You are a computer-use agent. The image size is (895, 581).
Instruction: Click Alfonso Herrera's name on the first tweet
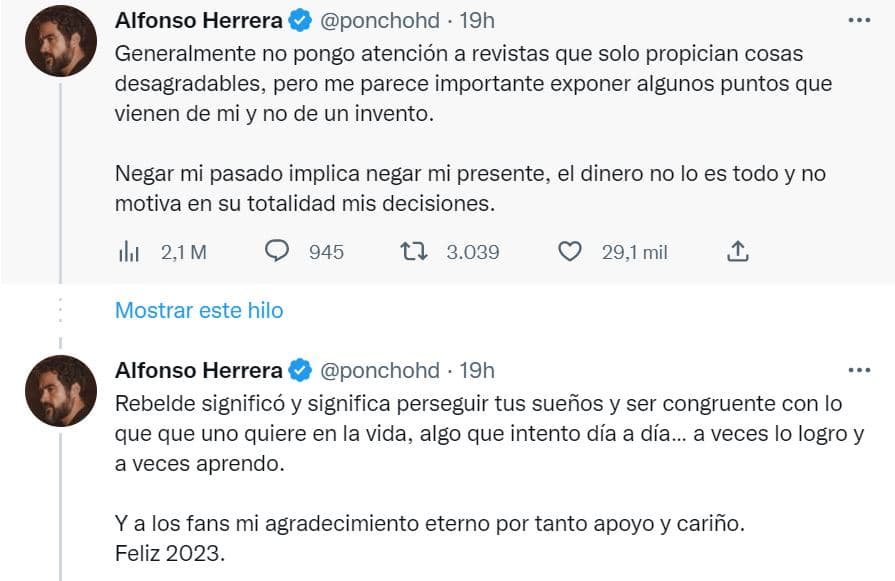point(198,17)
